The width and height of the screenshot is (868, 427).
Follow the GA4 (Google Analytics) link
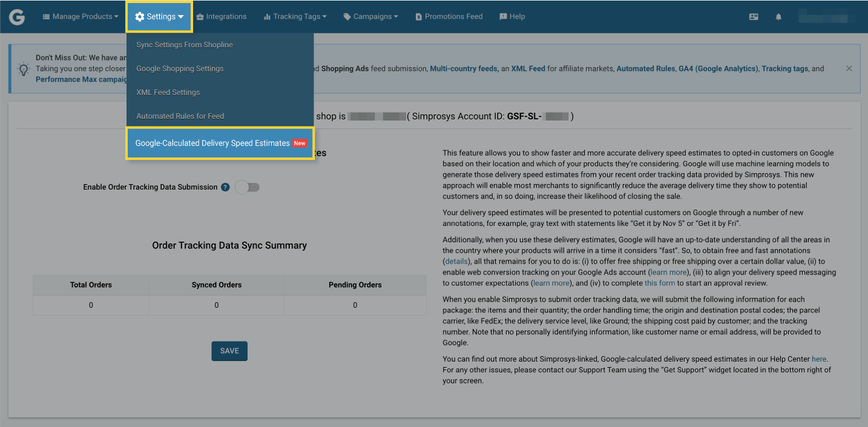(718, 69)
